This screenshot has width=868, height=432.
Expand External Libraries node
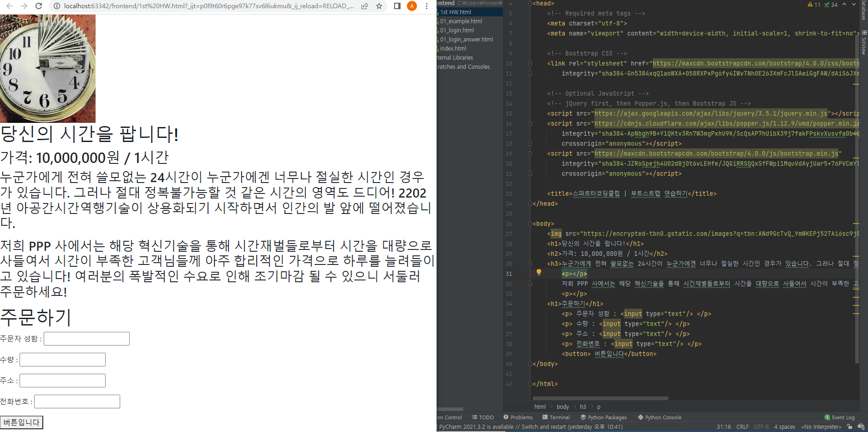click(455, 58)
